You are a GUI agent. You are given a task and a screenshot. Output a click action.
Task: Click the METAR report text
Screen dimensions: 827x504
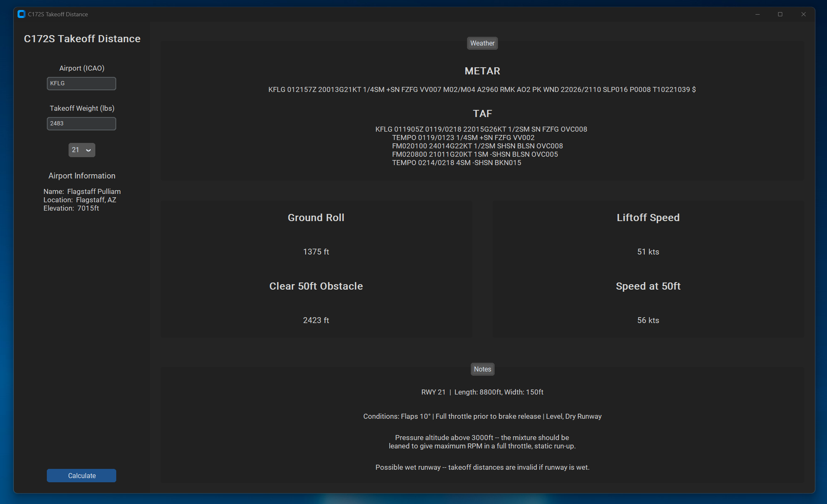click(481, 89)
